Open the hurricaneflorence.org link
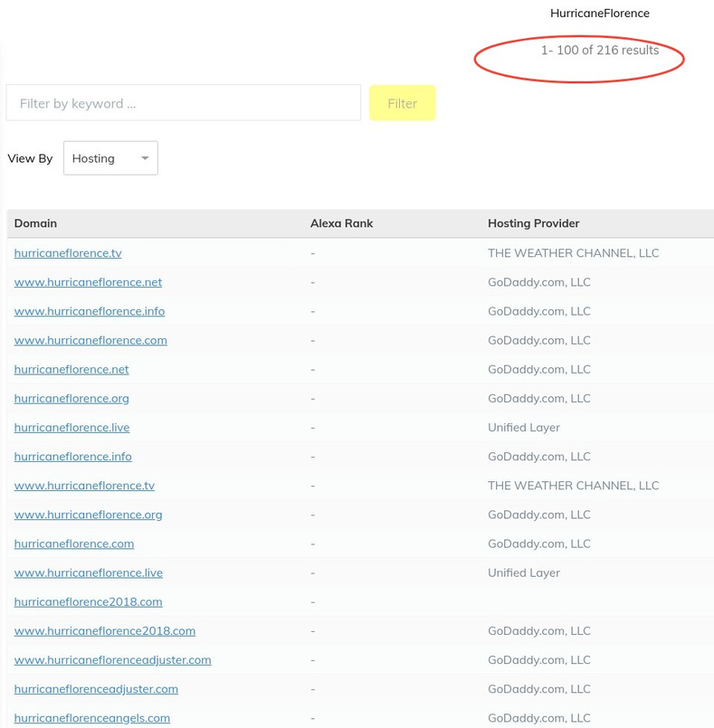Viewport: 714px width, 728px height. coord(71,398)
